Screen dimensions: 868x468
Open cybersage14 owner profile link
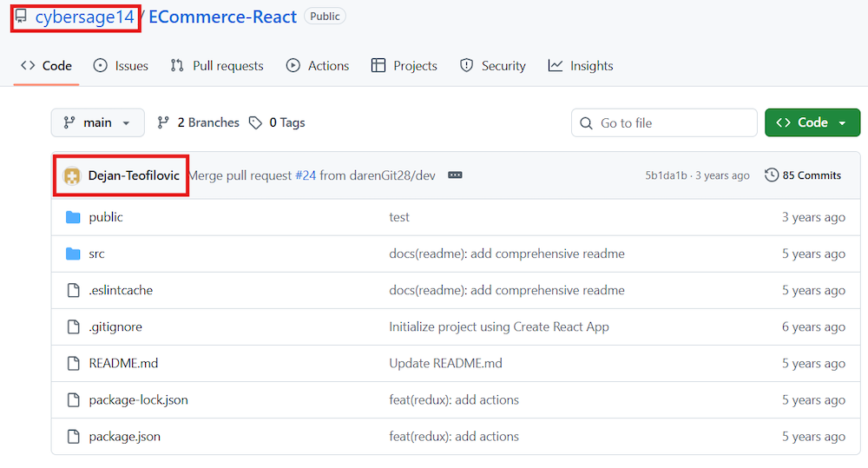[x=85, y=16]
